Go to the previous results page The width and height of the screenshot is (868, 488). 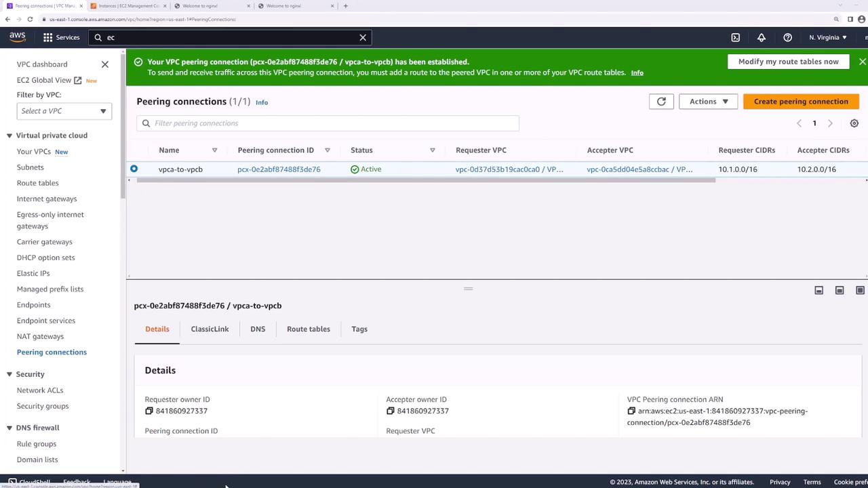(799, 123)
